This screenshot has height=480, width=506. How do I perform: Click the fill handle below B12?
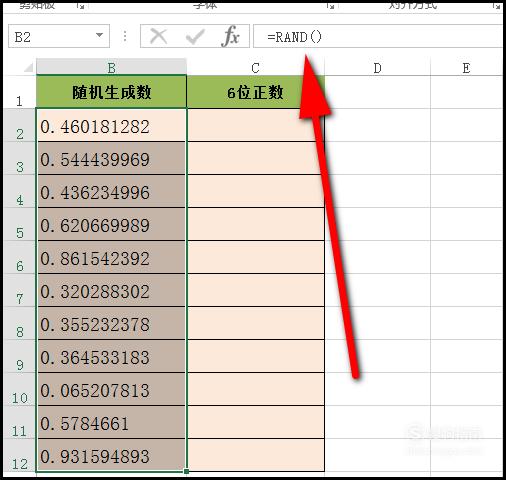[x=186, y=471]
